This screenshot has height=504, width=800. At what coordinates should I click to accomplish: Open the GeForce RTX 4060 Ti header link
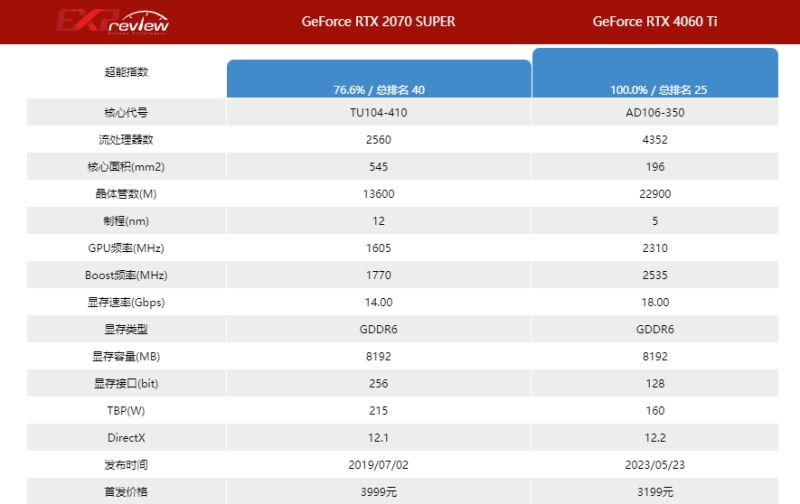point(655,21)
